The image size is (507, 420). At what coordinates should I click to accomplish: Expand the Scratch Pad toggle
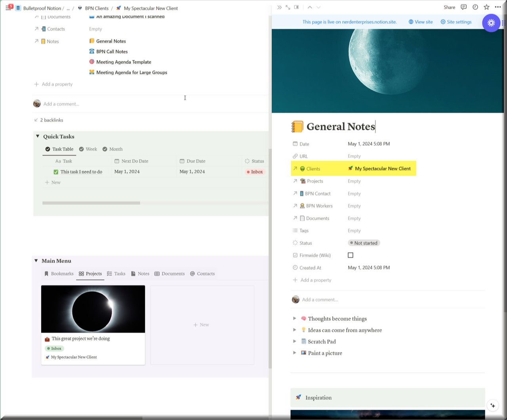coord(294,341)
